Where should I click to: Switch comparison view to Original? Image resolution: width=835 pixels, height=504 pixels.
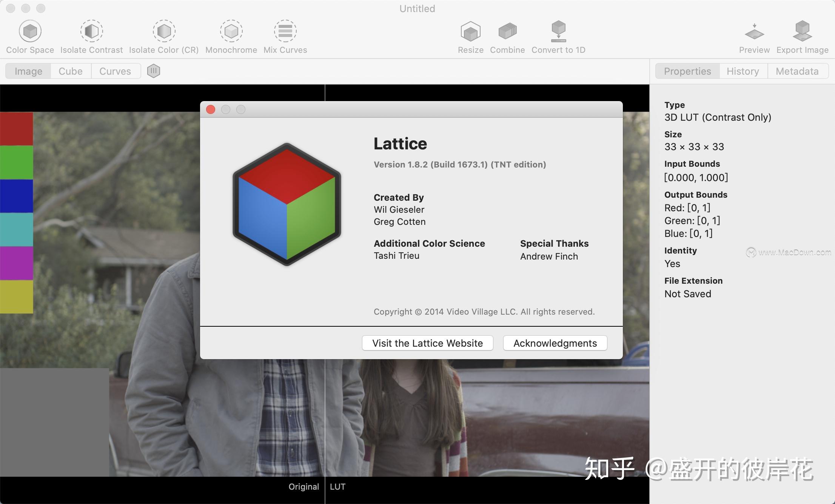coord(303,487)
